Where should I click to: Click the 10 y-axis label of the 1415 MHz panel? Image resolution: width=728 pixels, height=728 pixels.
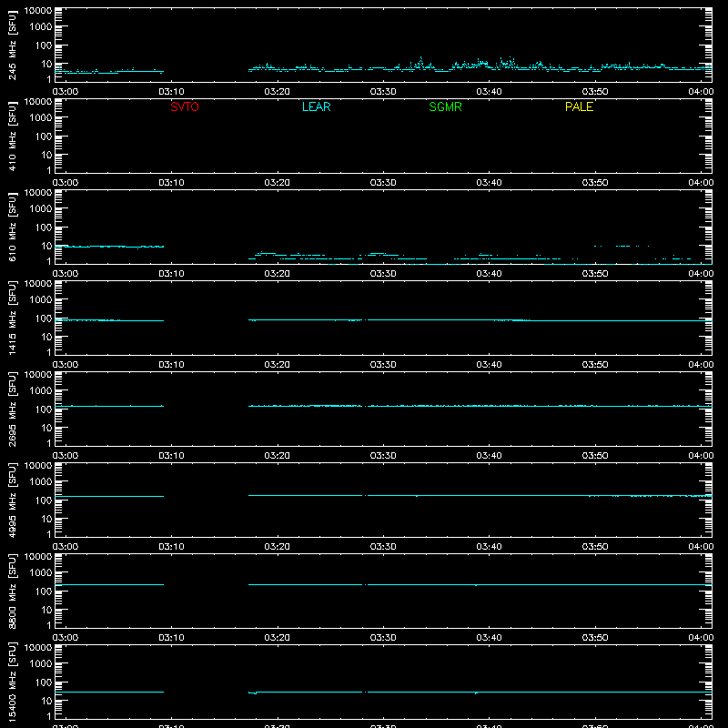(x=46, y=337)
